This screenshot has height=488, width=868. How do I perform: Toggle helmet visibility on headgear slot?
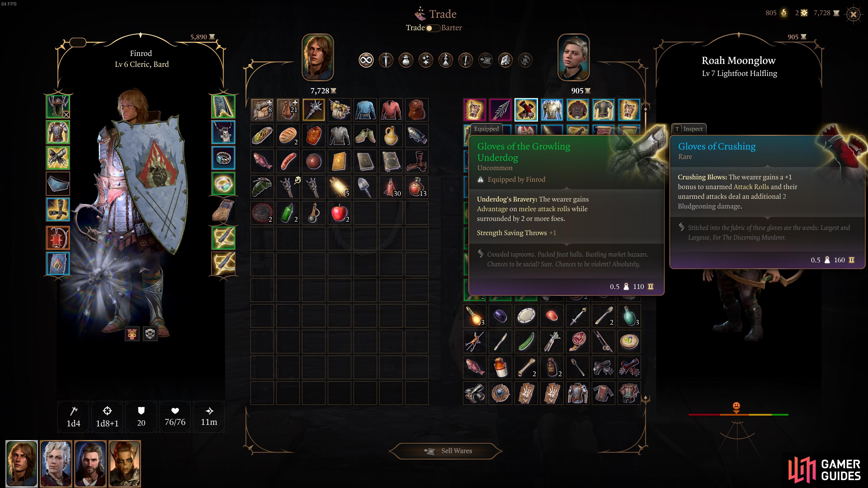[x=66, y=115]
